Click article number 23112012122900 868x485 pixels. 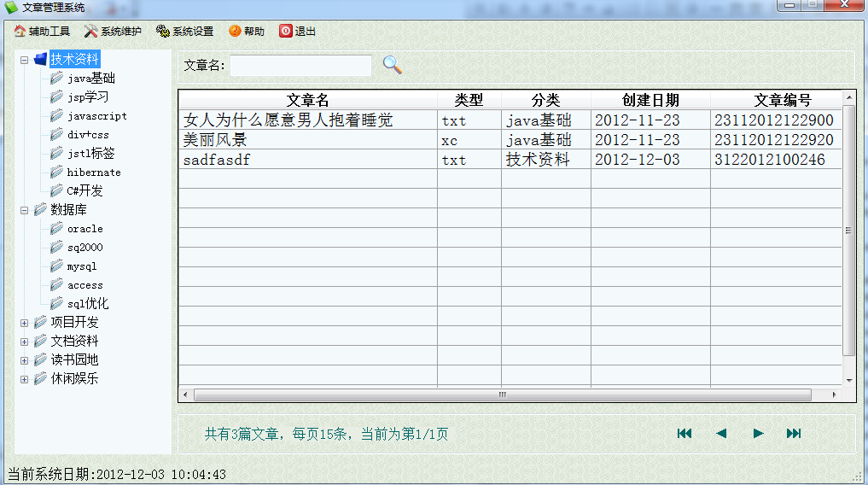(x=774, y=120)
